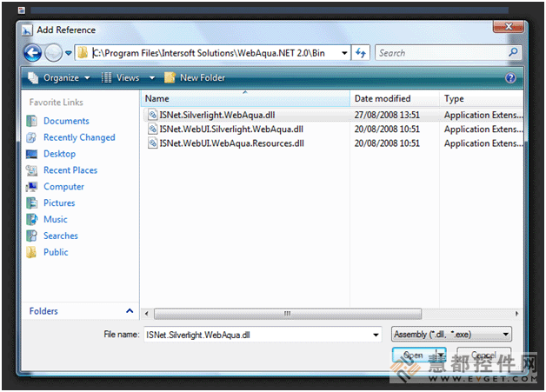Viewport: 546px width, 392px height.
Task: Click the Recently Changed sidebar icon
Action: click(x=31, y=137)
